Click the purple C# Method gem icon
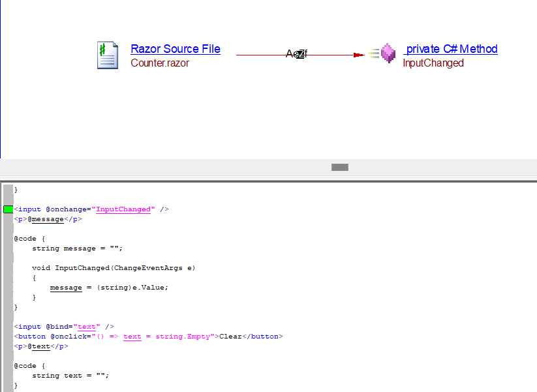Viewport: 537px width, 392px height. 388,53
